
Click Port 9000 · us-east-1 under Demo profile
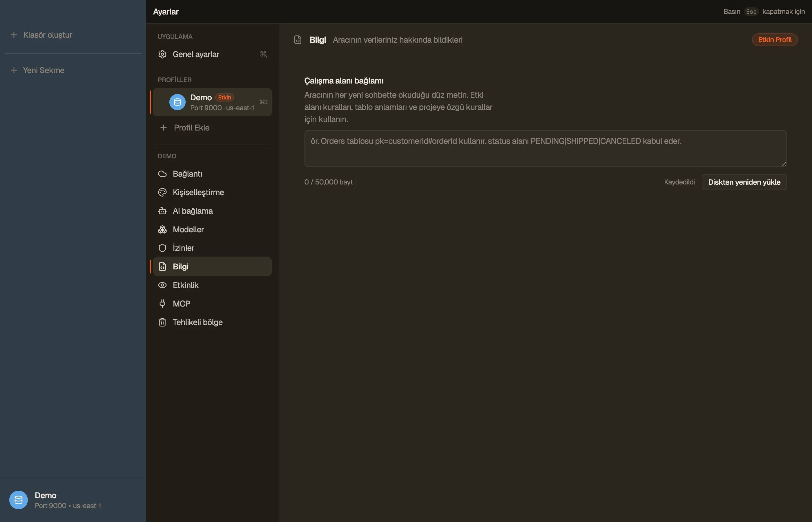222,108
